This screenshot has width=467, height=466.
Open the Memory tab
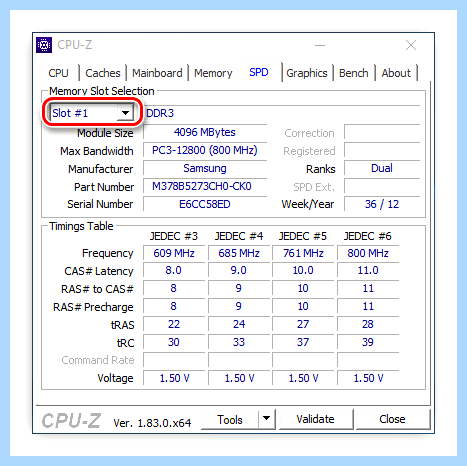pos(213,73)
